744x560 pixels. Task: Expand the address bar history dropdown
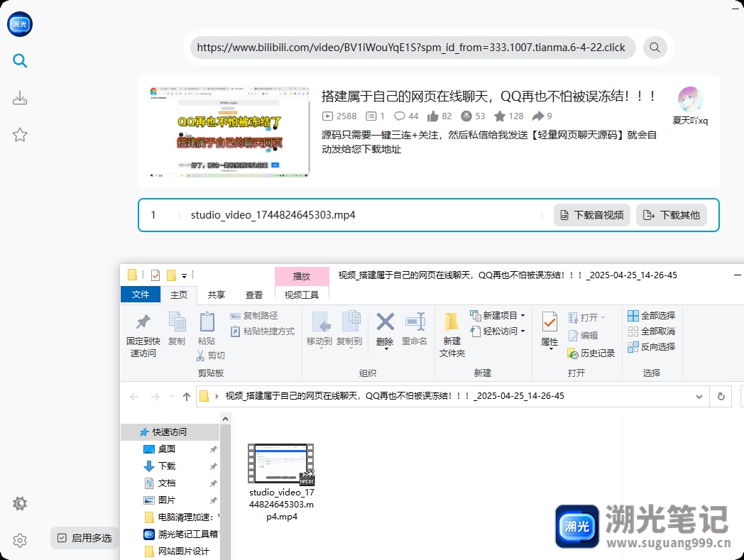[x=699, y=396]
